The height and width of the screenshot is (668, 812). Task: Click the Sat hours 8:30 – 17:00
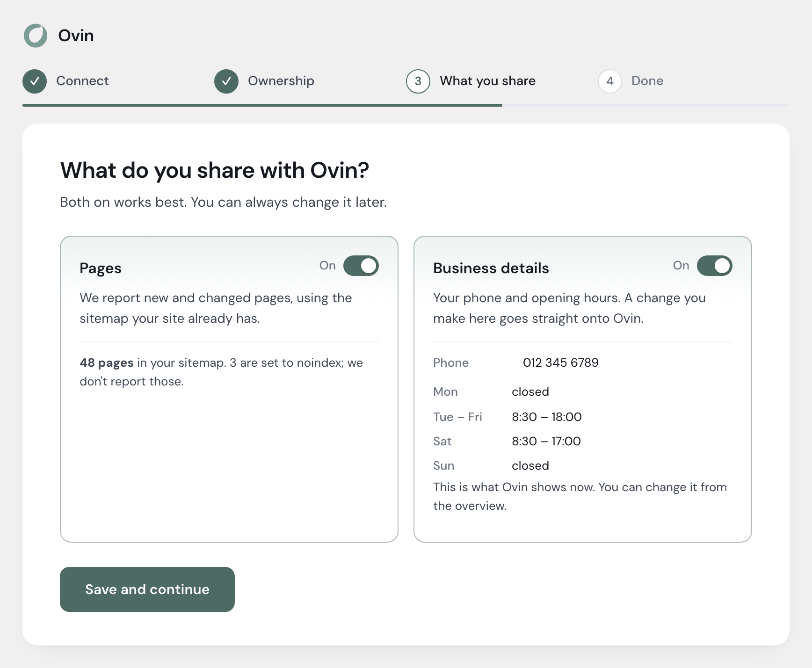pyautogui.click(x=546, y=441)
